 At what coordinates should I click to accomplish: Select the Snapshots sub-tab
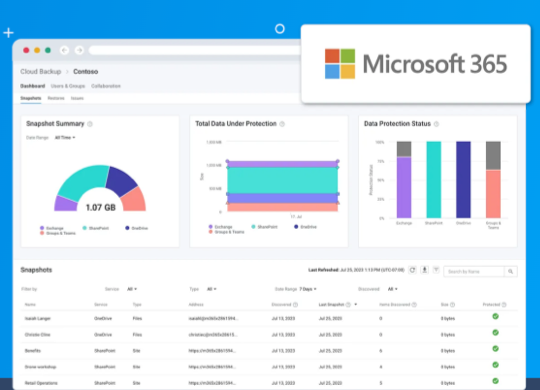pos(31,99)
